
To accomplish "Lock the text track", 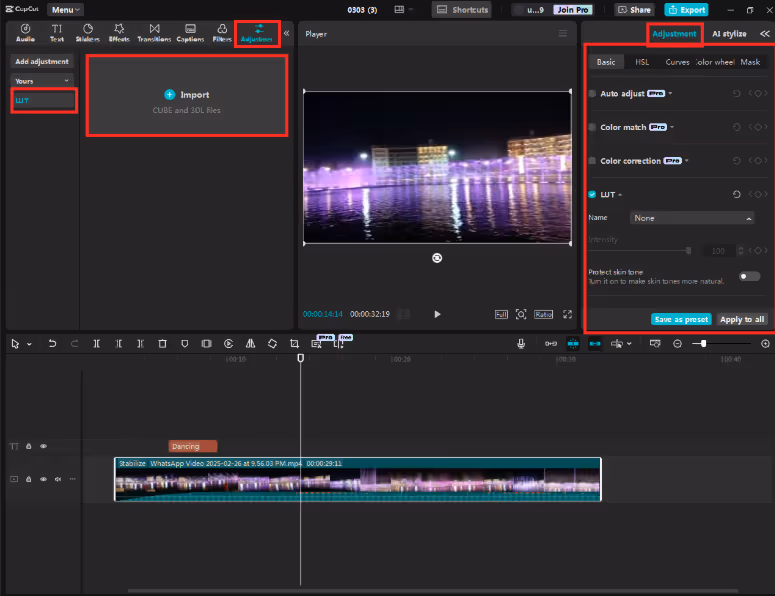I will 29,446.
